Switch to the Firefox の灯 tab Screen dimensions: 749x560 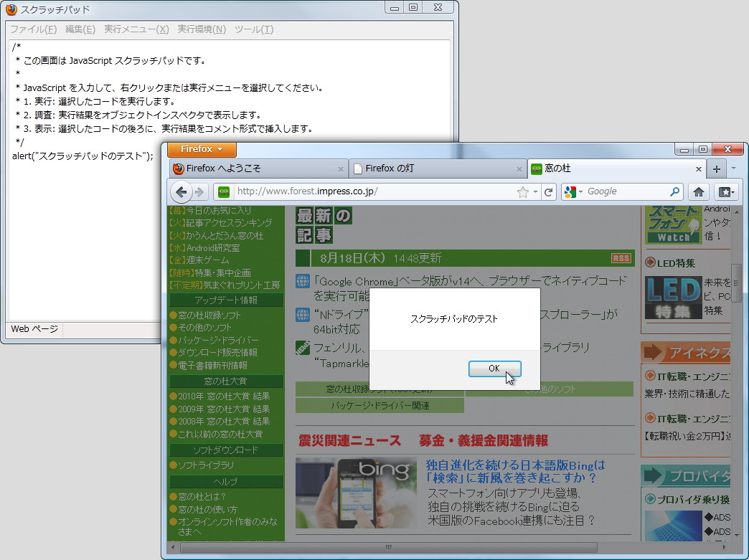(x=430, y=169)
